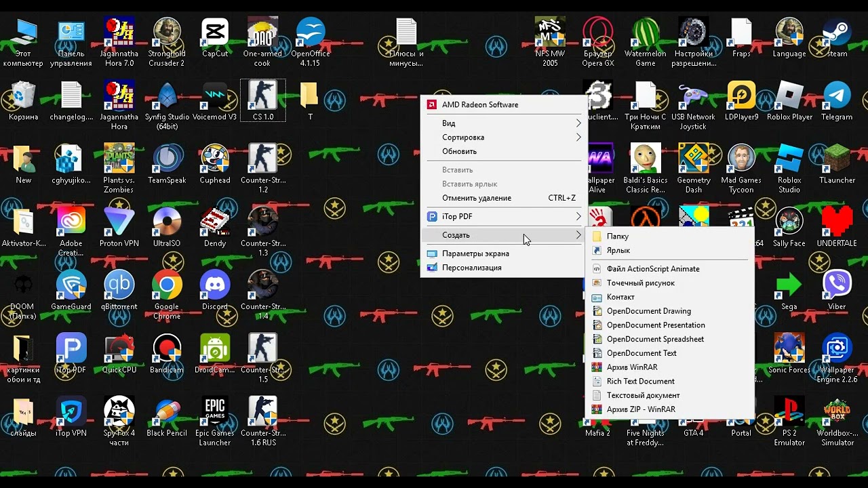Select Архив ZIP - WinRAR entry
This screenshot has height=488, width=868.
(669, 409)
